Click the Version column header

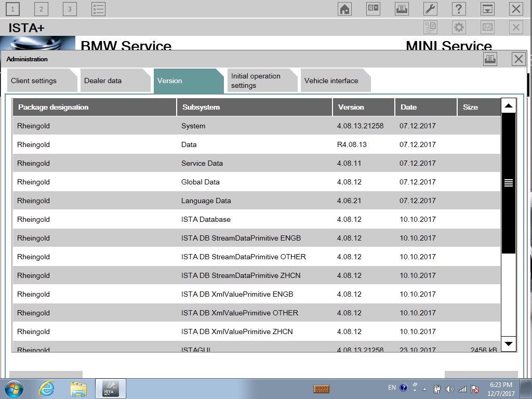(x=364, y=107)
